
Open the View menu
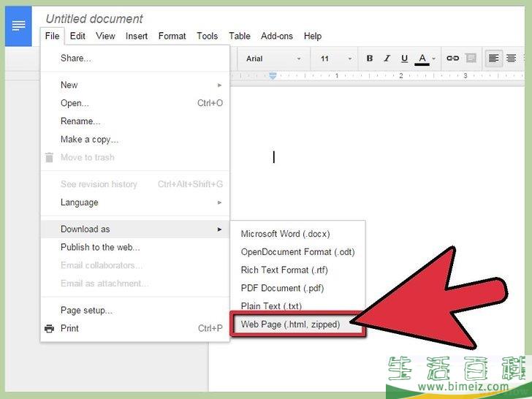(105, 36)
